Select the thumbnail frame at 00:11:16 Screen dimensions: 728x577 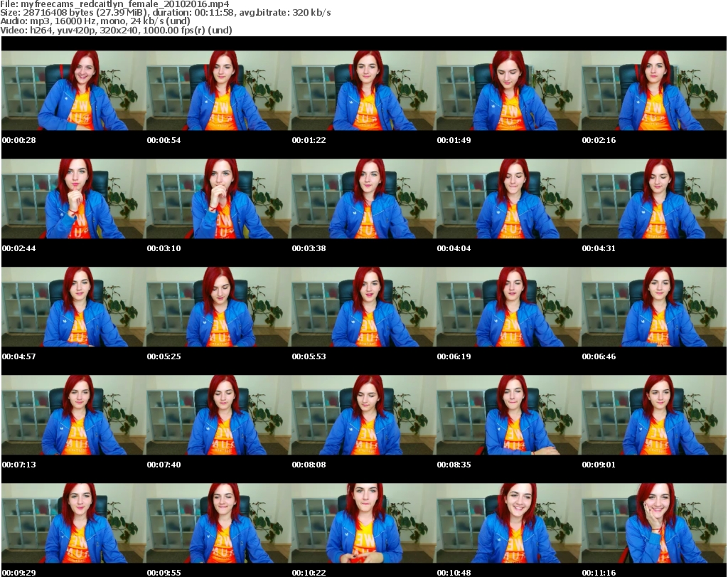click(654, 523)
